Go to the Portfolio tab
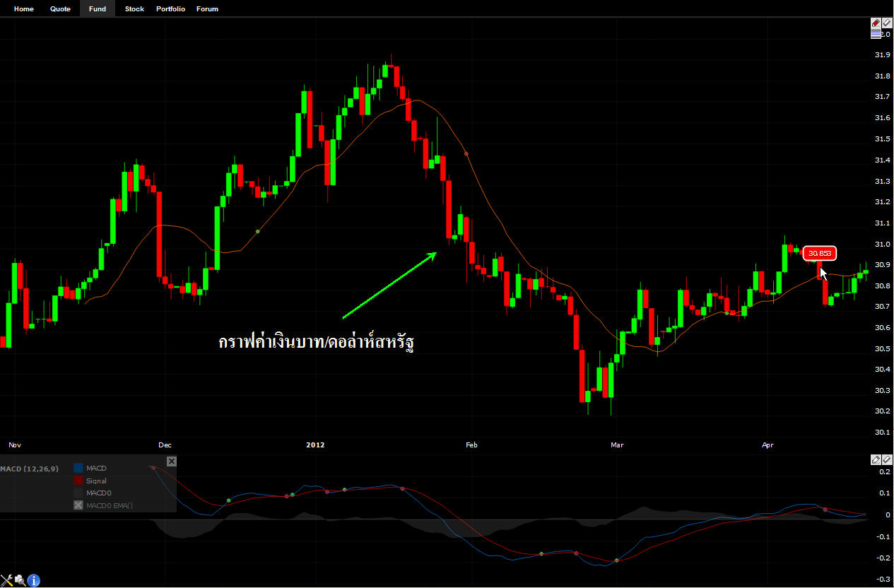Viewport: 894px width, 588px height. [170, 9]
